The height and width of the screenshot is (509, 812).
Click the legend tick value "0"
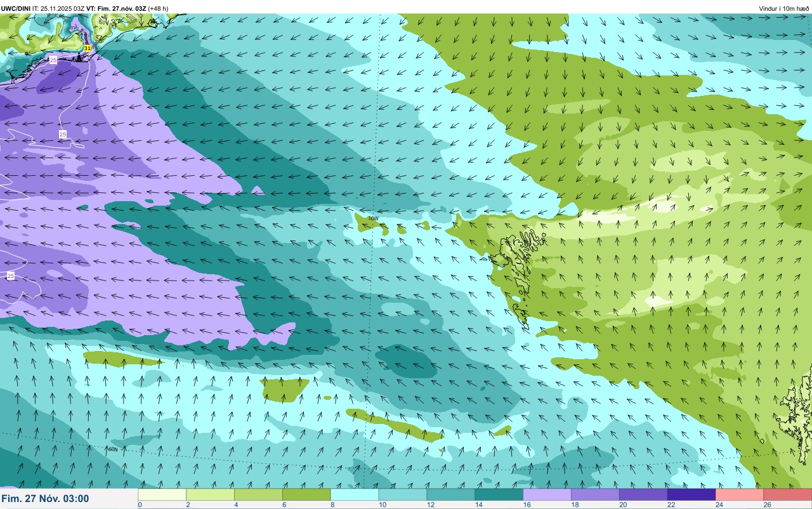[140, 505]
